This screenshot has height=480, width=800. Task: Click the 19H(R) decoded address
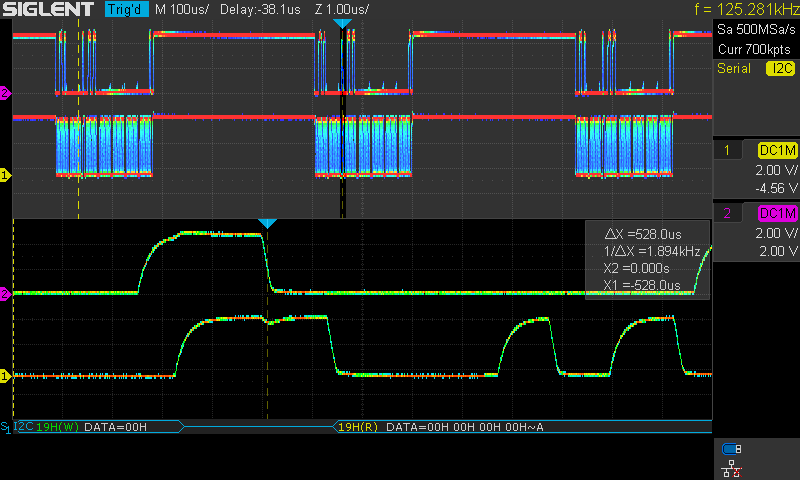(358, 427)
